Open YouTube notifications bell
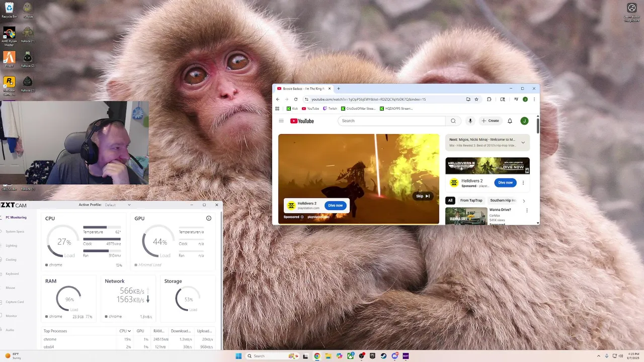This screenshot has width=644, height=362. coord(510,121)
